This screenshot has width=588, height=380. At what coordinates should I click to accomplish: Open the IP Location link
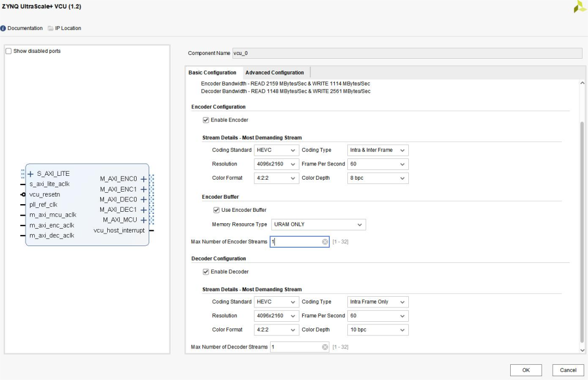pos(68,28)
